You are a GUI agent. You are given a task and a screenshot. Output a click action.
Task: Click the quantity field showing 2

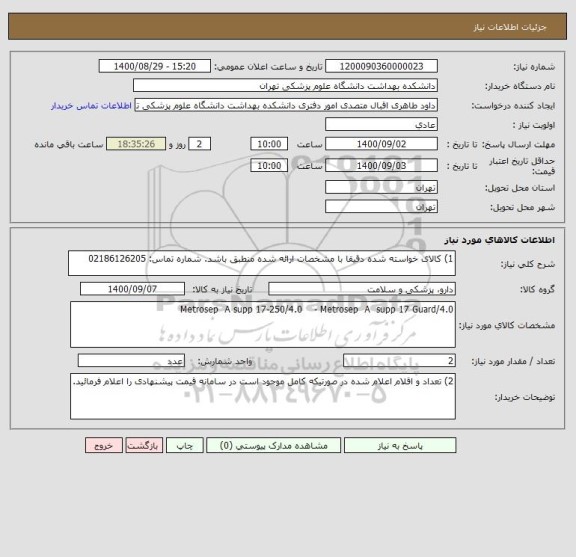(x=399, y=361)
